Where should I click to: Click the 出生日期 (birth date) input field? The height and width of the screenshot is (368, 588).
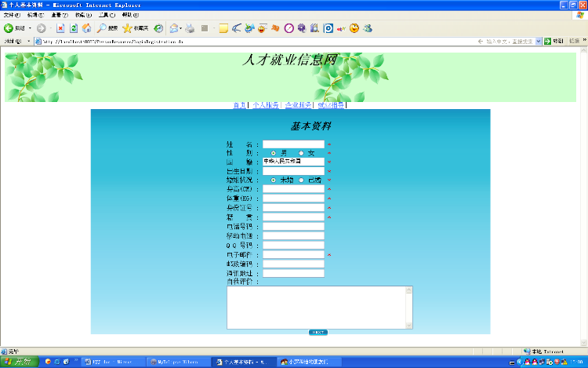click(293, 171)
